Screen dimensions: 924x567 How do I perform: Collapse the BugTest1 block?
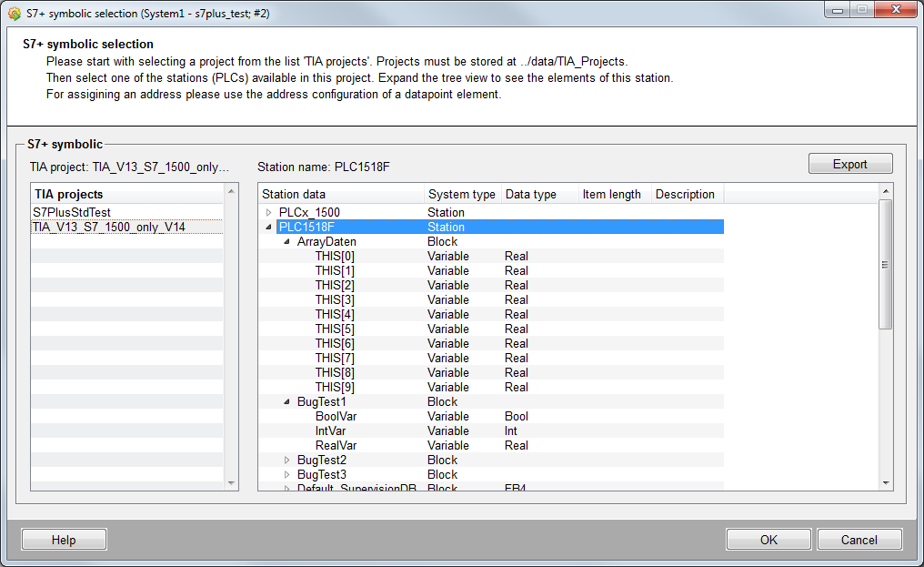tap(287, 402)
